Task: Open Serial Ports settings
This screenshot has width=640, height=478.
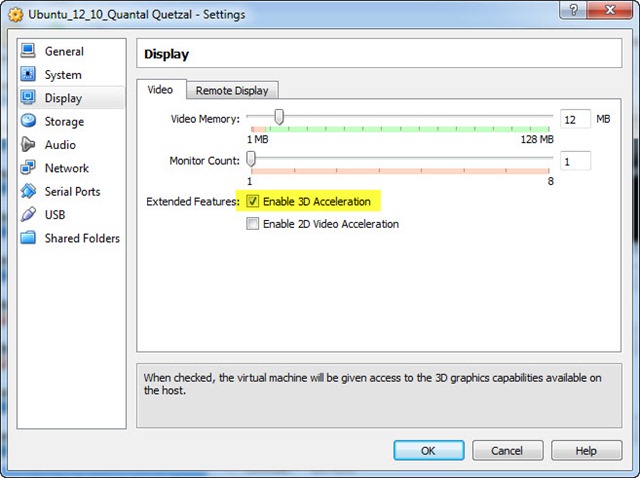Action: (x=72, y=191)
